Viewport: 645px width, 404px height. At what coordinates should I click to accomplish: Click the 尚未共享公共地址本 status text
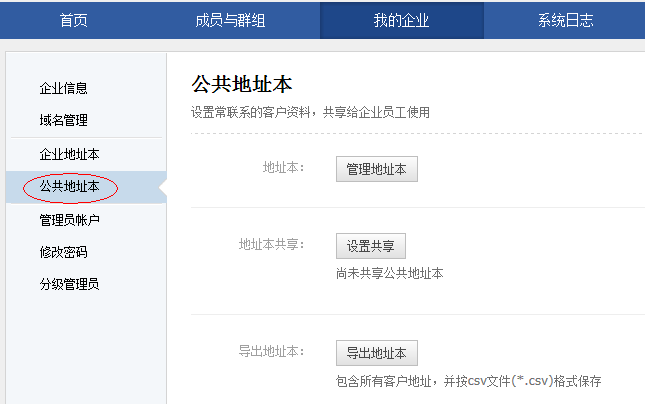tap(389, 273)
